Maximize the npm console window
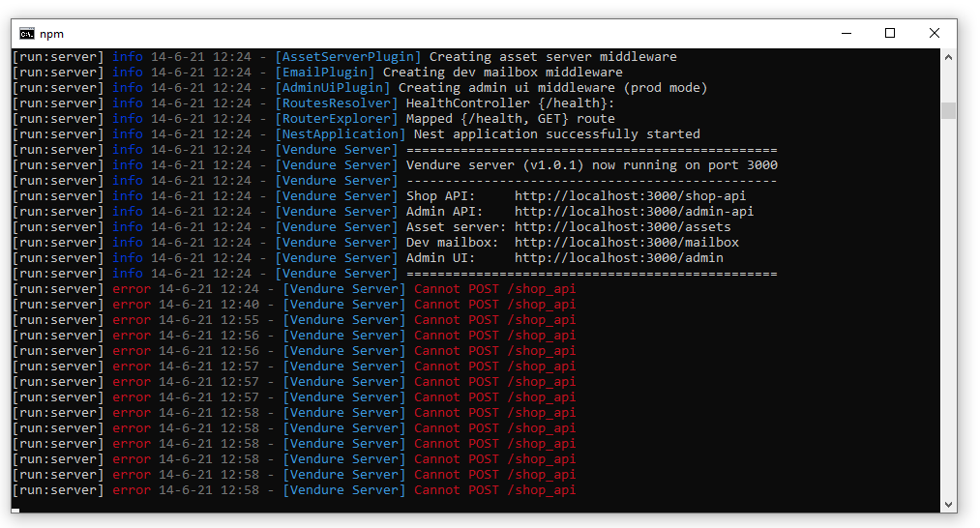Viewport: 980px width, 528px height. point(890,33)
